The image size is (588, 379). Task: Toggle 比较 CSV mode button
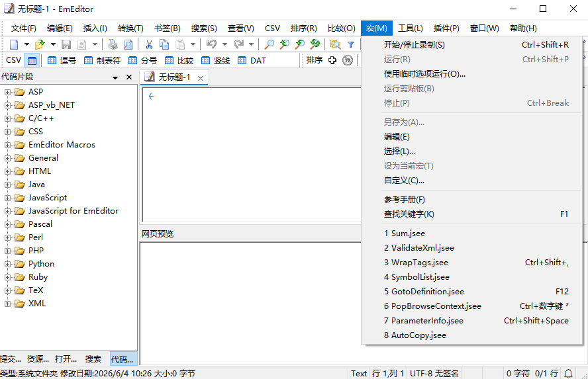[x=179, y=60]
